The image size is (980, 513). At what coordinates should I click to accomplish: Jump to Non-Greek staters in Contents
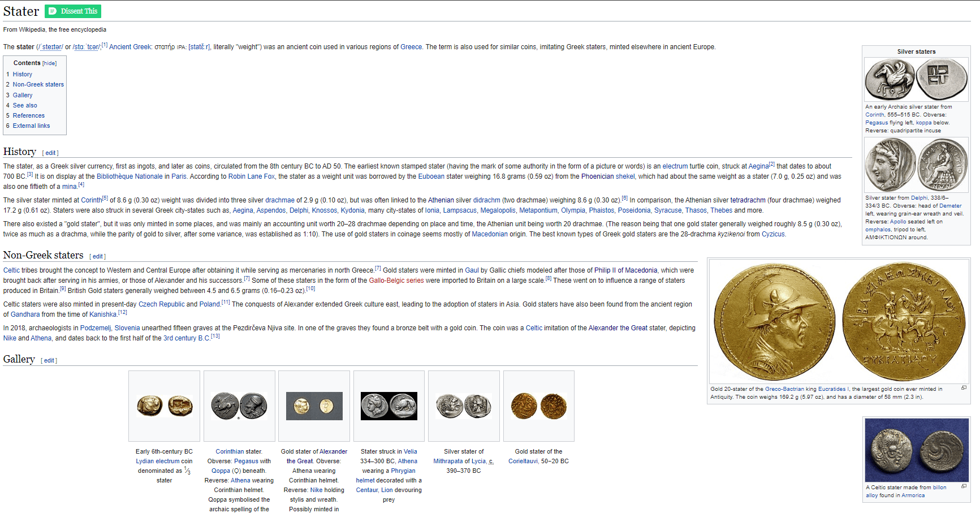(38, 84)
